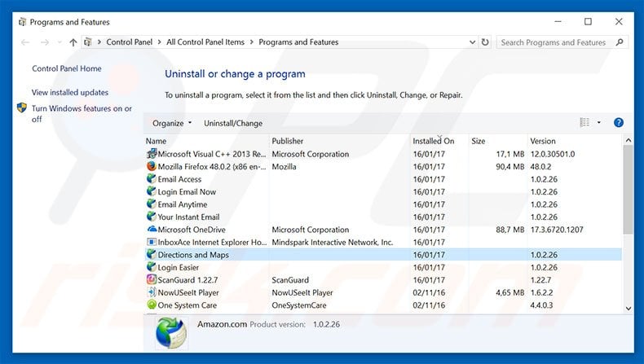Open the recent locations dropdown arrow

60,42
